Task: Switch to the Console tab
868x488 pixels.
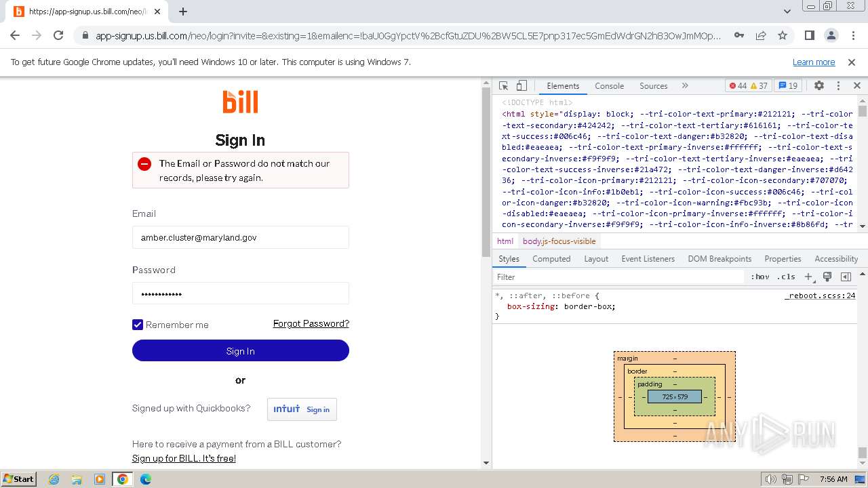Action: click(609, 86)
